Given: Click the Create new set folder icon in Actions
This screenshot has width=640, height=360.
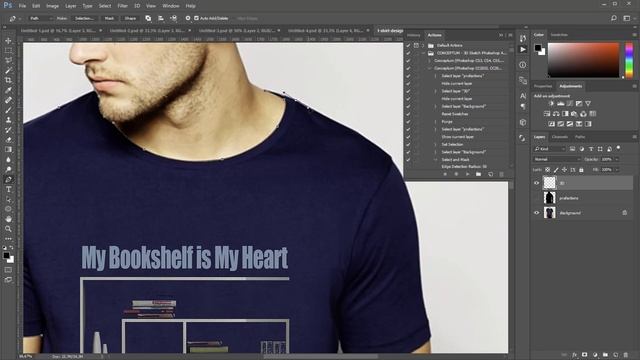Looking at the screenshot, I should (x=478, y=174).
